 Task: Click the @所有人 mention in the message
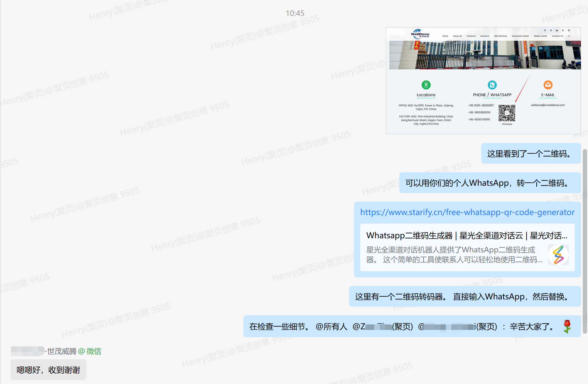[331, 327]
